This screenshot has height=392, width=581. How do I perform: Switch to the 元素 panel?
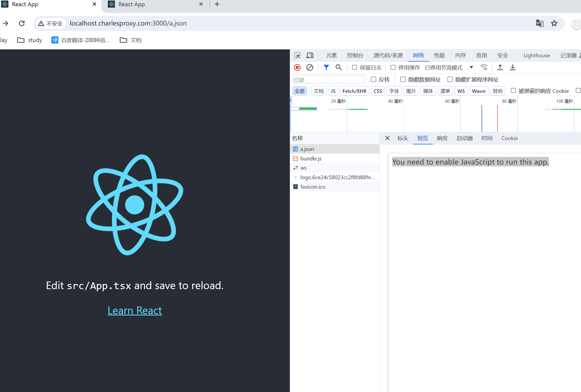tap(331, 55)
